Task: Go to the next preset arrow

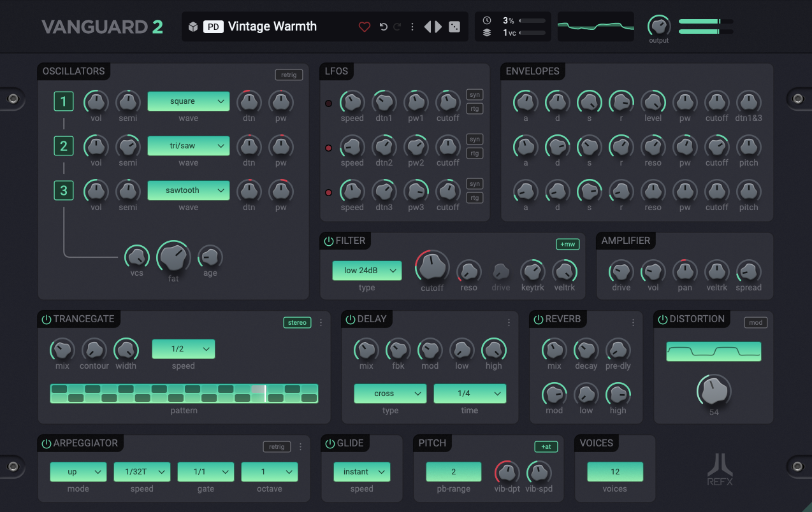Action: [439, 27]
